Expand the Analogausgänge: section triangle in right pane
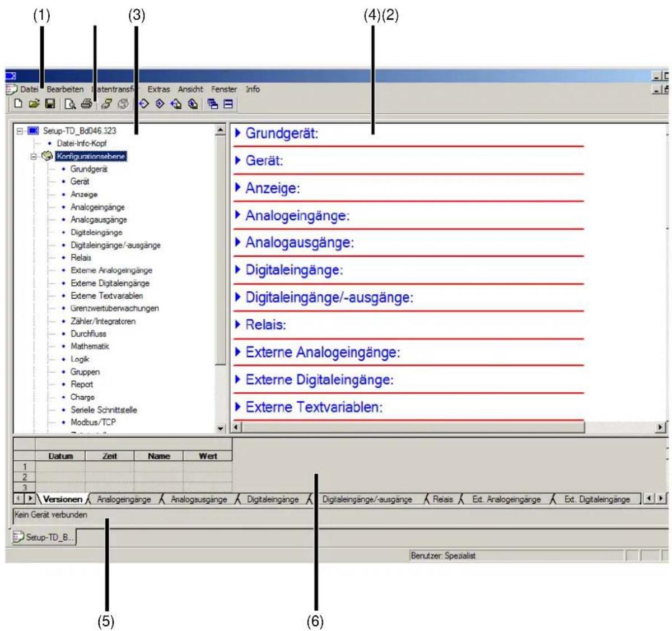 coord(238,242)
